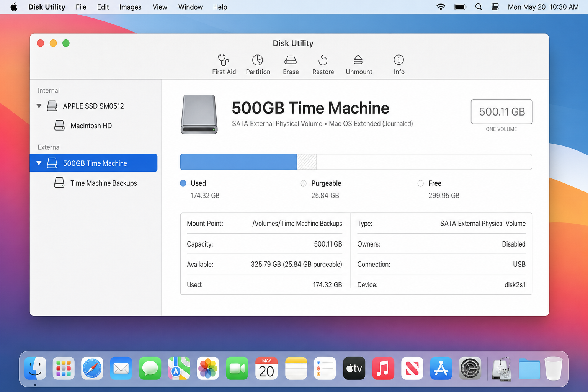Click the Available value 325.79 GB

click(x=296, y=264)
